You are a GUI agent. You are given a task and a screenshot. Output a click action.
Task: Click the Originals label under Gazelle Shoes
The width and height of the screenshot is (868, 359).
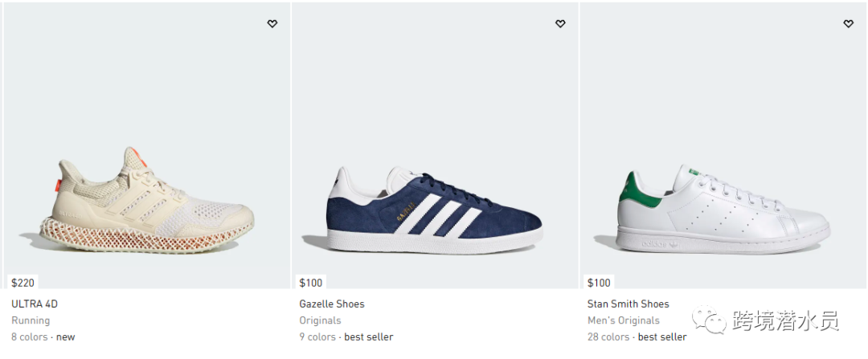point(320,320)
